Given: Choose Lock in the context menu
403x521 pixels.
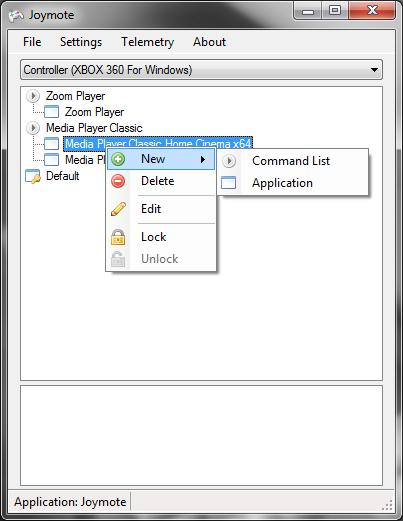Looking at the screenshot, I should pyautogui.click(x=161, y=237).
